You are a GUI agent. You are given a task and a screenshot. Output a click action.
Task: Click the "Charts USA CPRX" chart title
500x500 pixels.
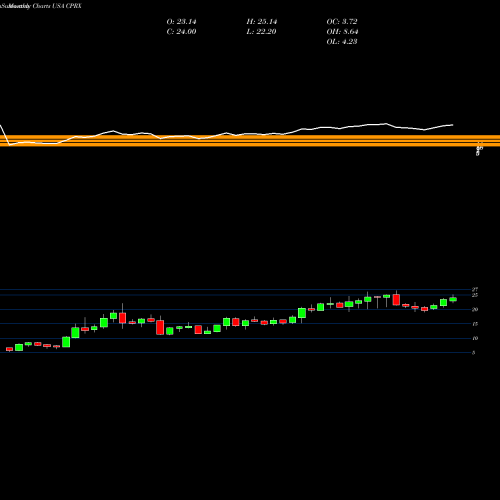(57, 6)
